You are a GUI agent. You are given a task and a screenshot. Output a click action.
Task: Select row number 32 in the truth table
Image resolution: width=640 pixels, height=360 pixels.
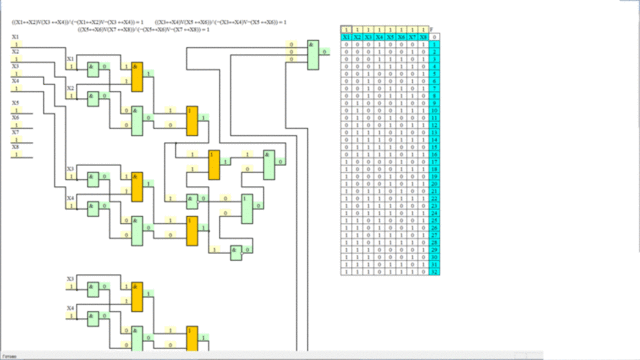coord(434,272)
